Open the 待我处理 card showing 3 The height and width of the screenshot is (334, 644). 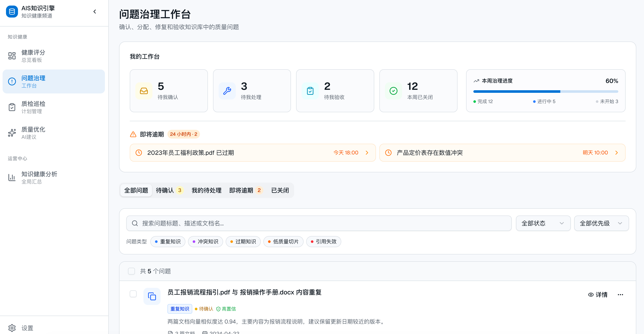point(252,91)
